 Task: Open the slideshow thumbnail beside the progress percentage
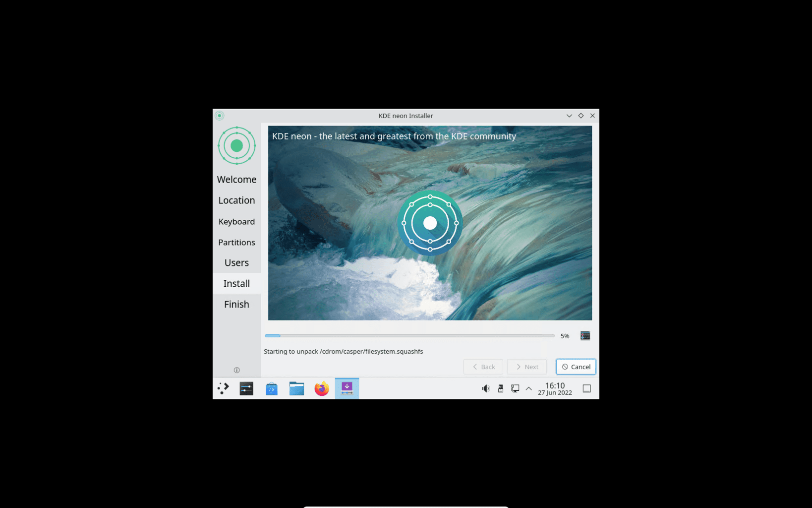[x=584, y=335]
